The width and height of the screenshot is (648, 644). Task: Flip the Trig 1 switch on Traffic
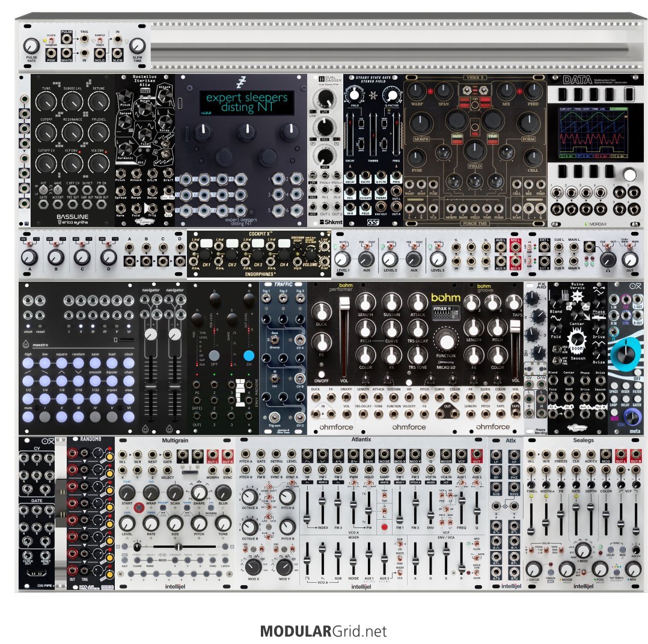(266, 300)
